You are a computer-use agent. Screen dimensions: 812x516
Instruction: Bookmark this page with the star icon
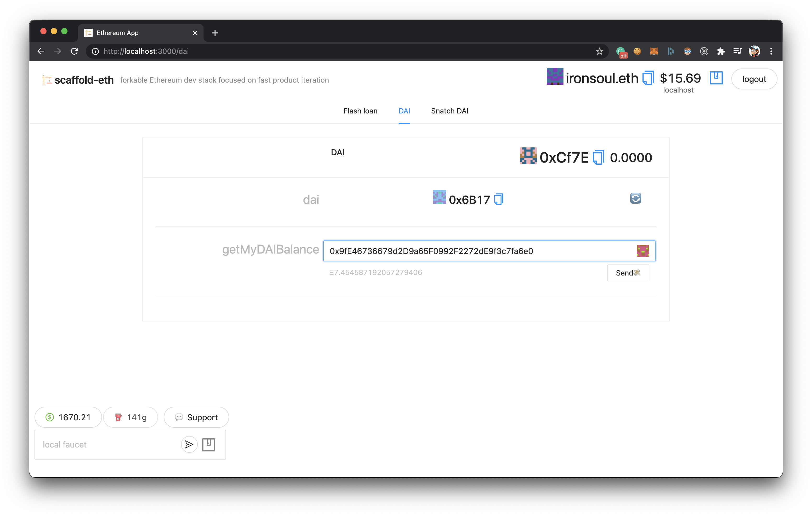pyautogui.click(x=599, y=51)
